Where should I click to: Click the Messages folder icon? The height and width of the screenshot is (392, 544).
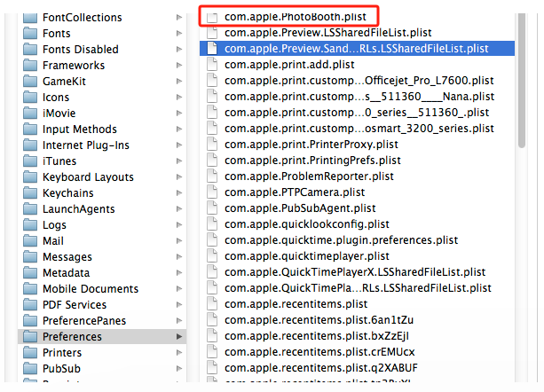pos(30,257)
